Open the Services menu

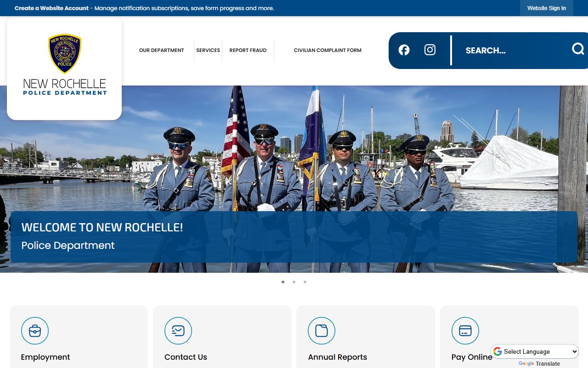point(208,51)
